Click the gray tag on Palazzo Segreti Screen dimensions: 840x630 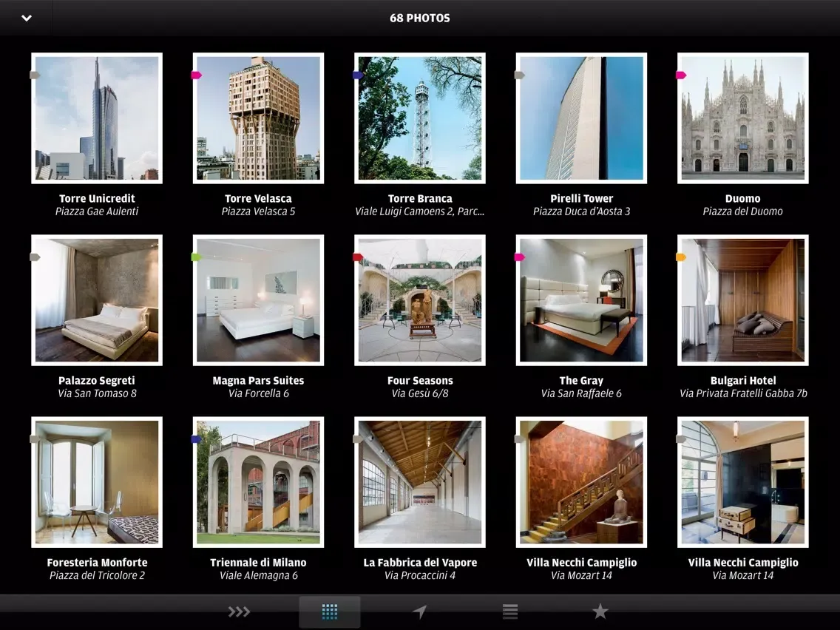pos(35,257)
